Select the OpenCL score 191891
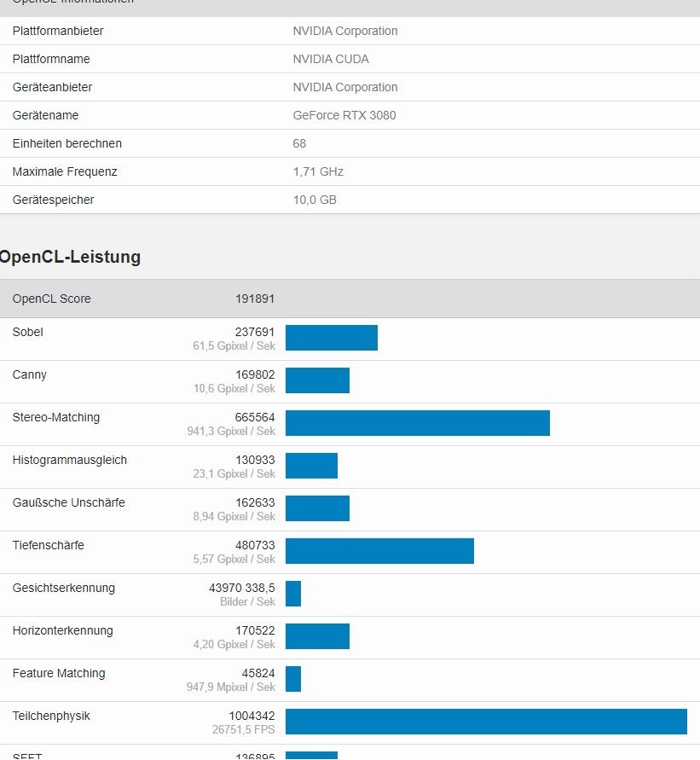Image resolution: width=700 pixels, height=760 pixels. (255, 299)
